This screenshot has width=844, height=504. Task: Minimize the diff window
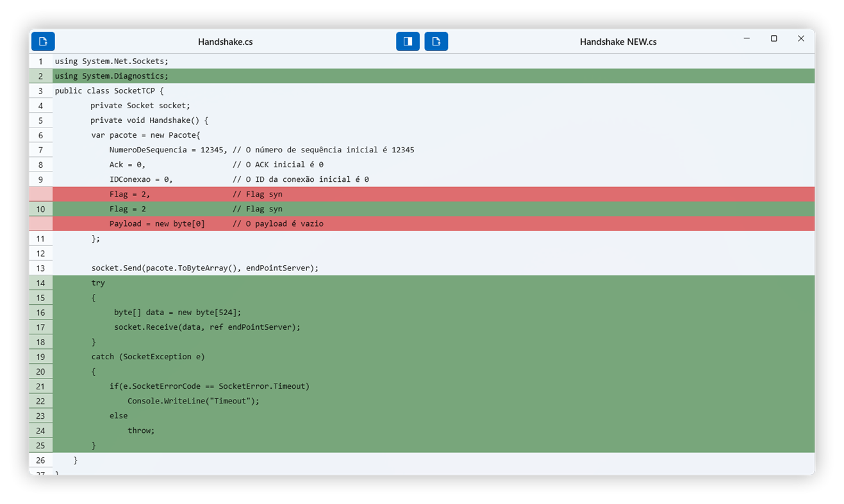pyautogui.click(x=747, y=39)
